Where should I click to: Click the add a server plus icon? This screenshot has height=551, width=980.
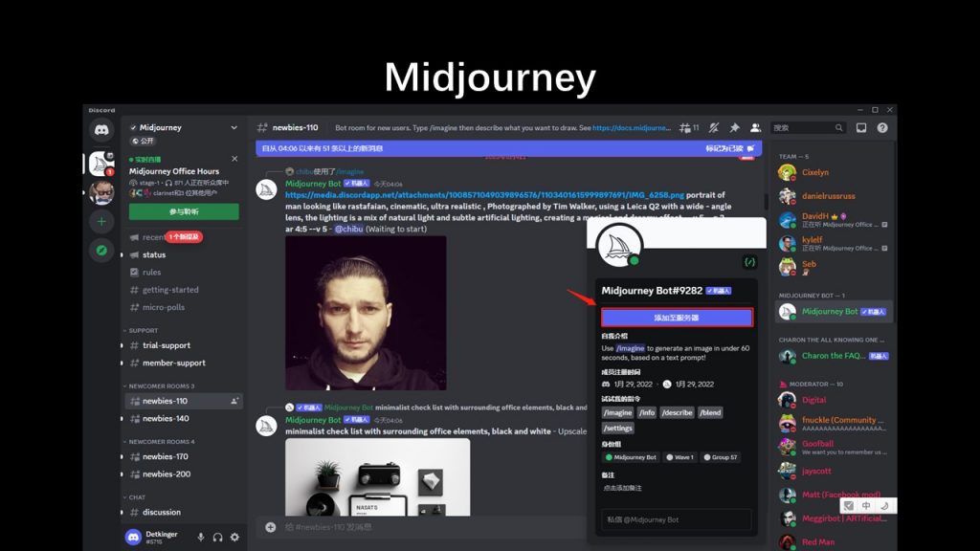pos(101,221)
